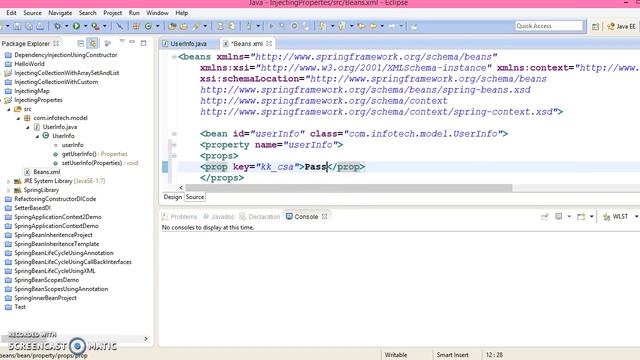Viewport: 640px width, 360px height.
Task: Switch to the UserInfo.java editor tab
Action: tap(185, 43)
